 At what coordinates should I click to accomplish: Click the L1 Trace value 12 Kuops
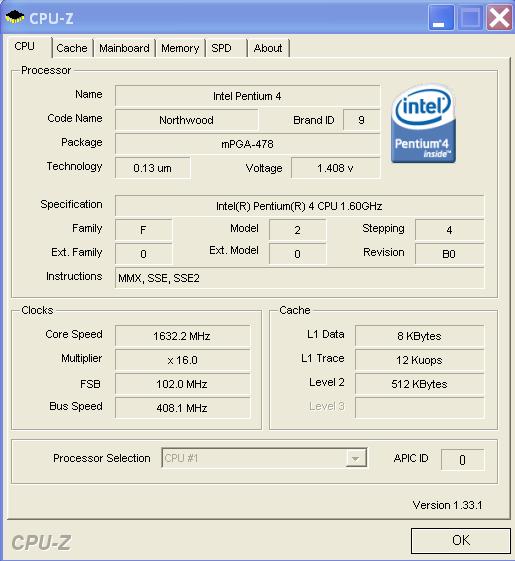(419, 360)
